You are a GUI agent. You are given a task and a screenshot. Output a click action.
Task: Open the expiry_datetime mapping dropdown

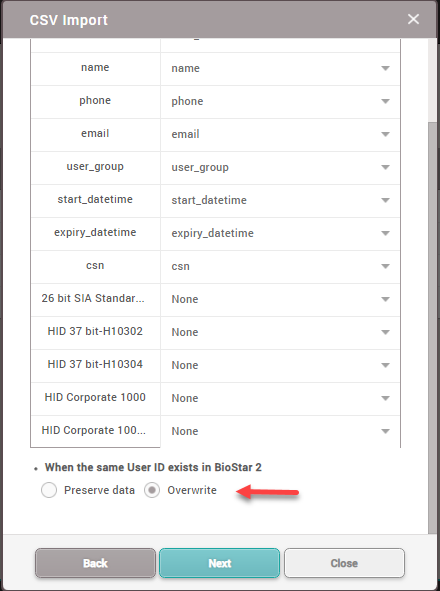point(280,233)
